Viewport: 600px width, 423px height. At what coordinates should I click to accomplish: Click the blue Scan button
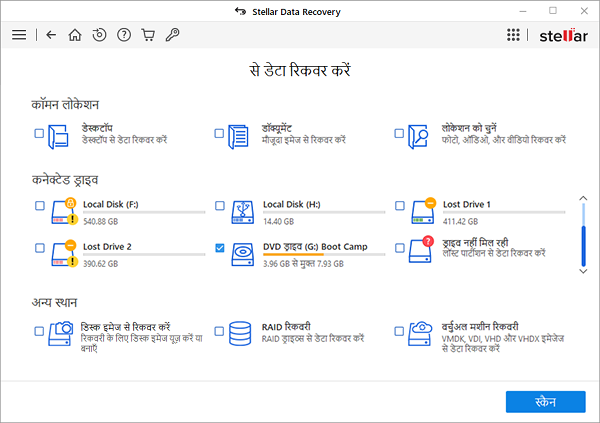545,402
